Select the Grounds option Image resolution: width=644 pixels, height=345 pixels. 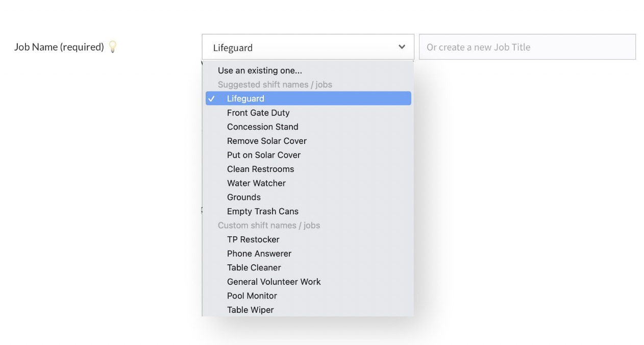click(x=244, y=197)
